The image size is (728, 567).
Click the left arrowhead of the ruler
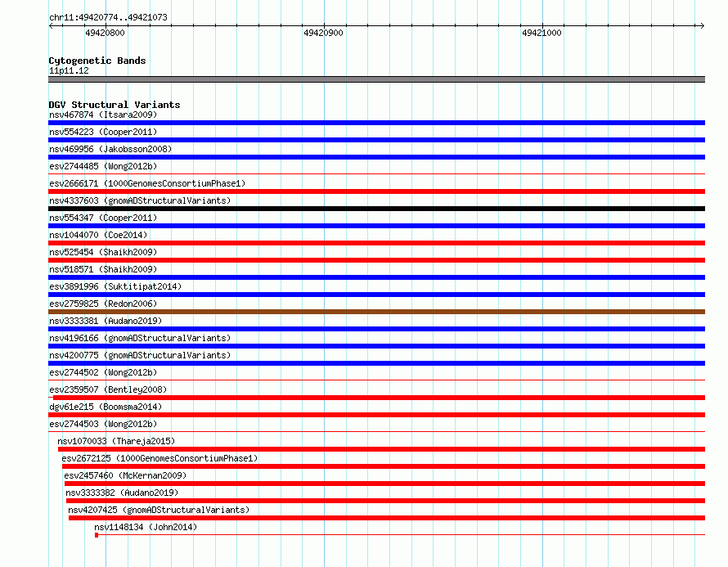[x=51, y=25]
